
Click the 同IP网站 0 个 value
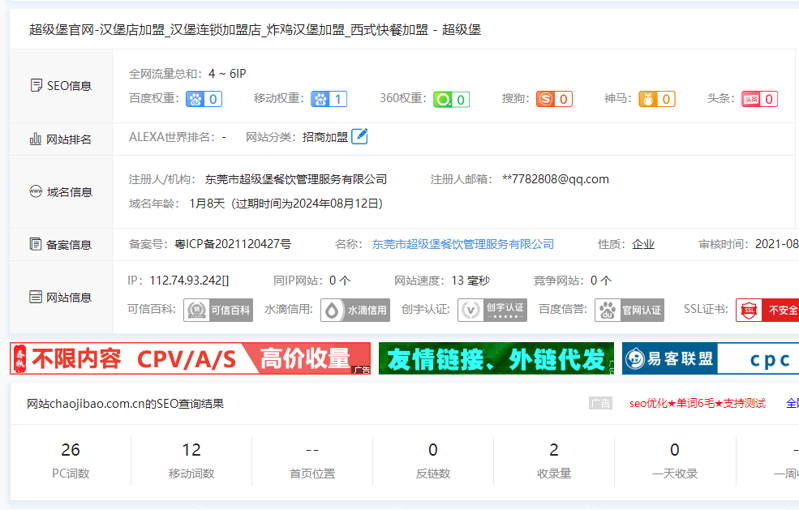(x=340, y=281)
